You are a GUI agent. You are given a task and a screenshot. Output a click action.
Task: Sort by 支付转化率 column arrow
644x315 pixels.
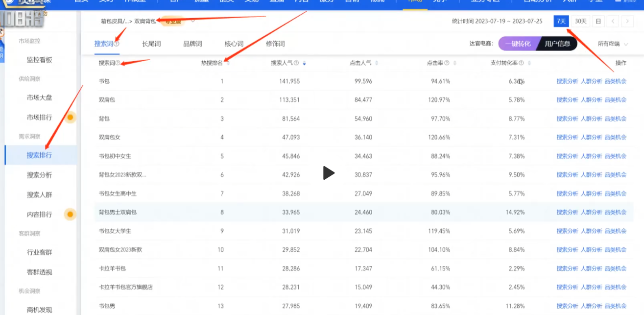(x=529, y=63)
